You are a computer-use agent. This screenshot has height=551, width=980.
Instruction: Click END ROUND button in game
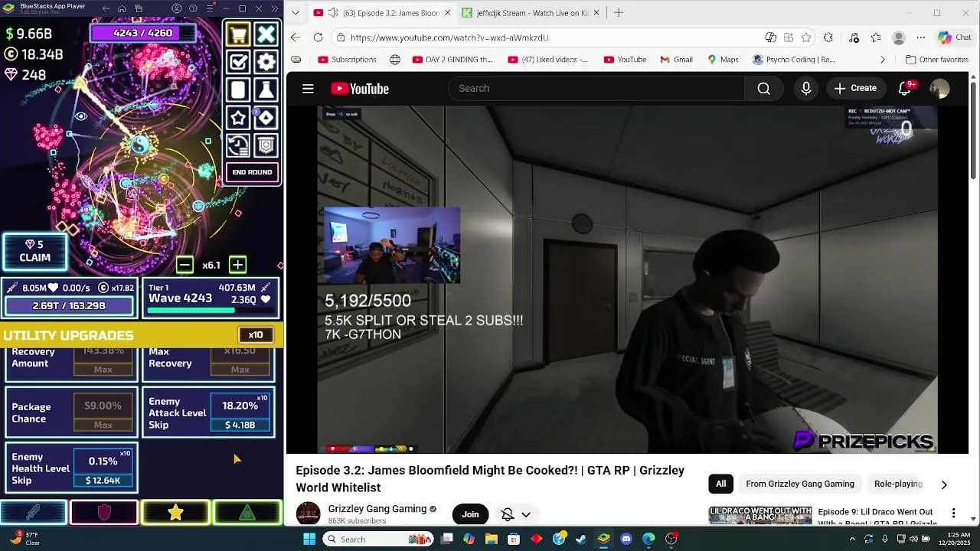(x=252, y=172)
